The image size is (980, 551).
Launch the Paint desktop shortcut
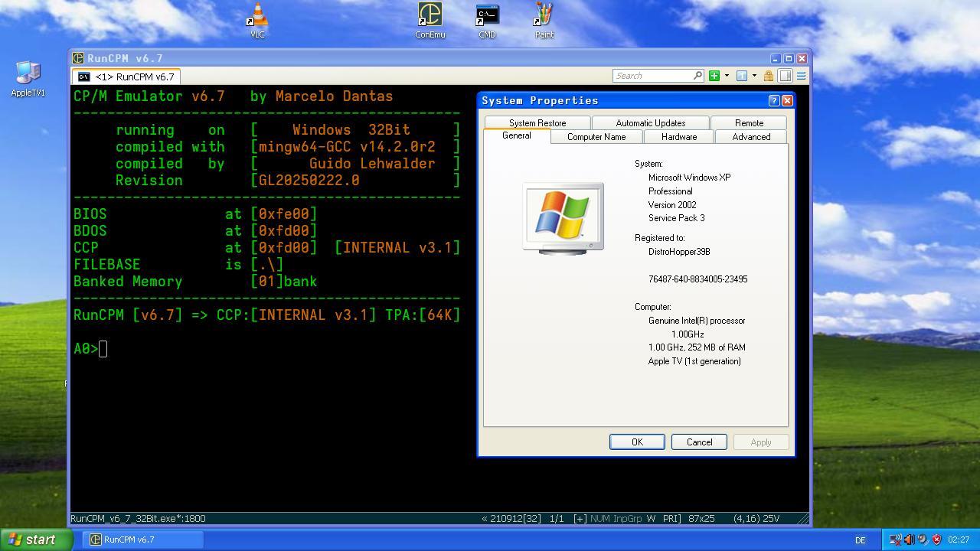544,20
